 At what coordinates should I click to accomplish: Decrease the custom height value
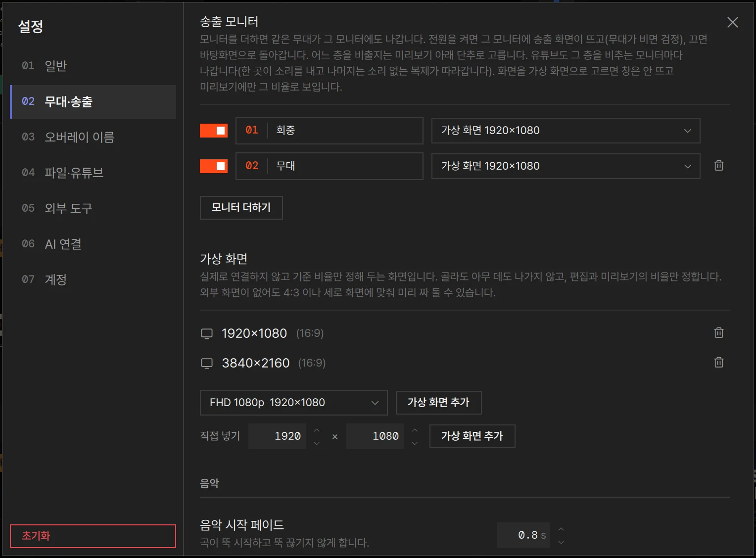415,443
